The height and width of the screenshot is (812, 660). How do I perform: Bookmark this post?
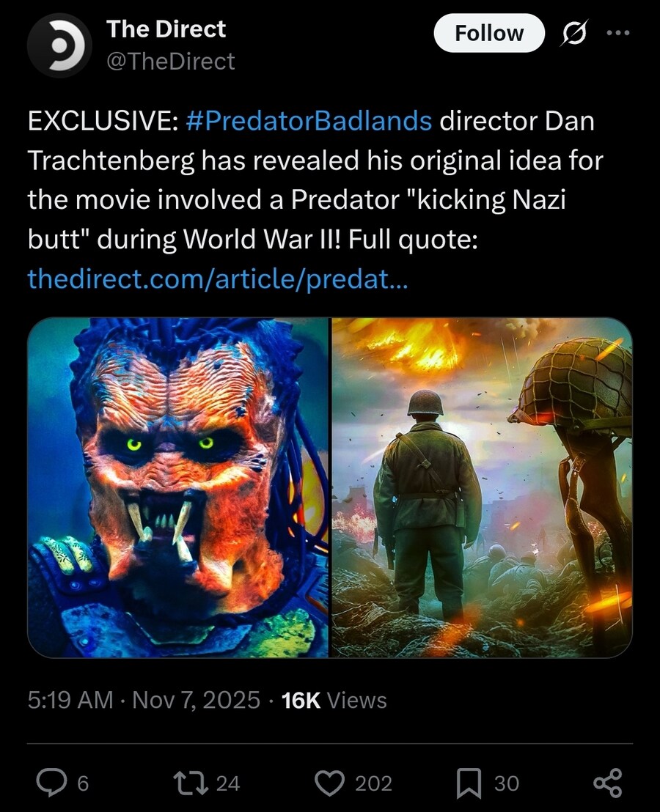[x=469, y=783]
